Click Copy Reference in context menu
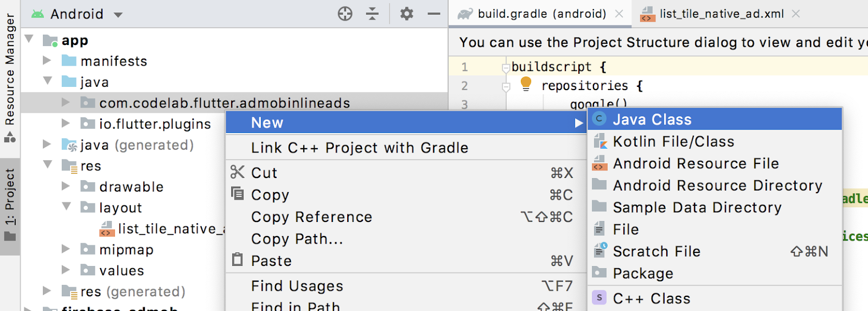This screenshot has height=311, width=868. (311, 217)
